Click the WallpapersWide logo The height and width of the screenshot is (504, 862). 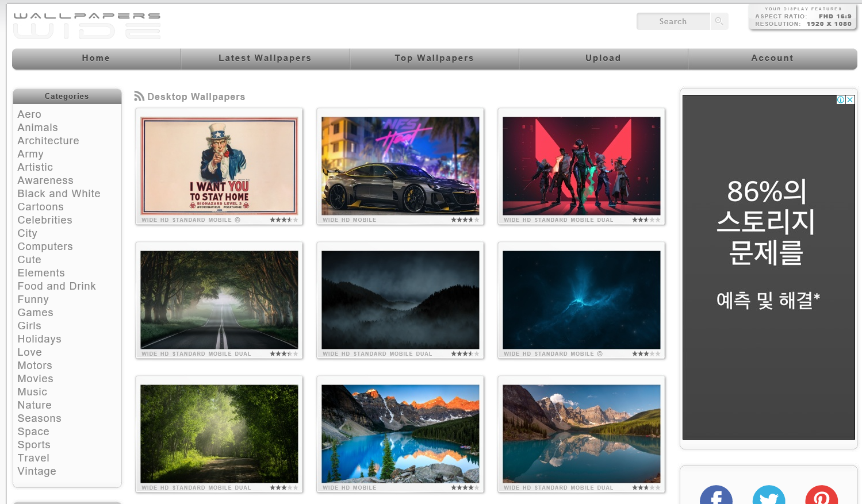tap(87, 25)
